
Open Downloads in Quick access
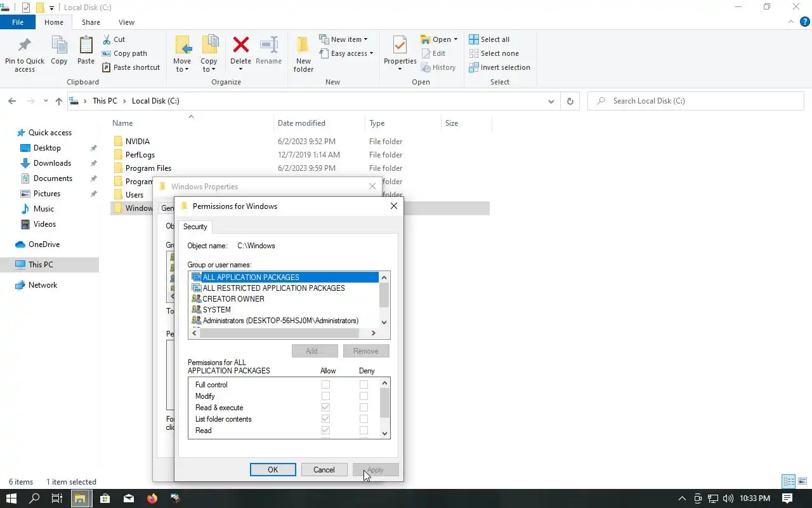[x=52, y=163]
